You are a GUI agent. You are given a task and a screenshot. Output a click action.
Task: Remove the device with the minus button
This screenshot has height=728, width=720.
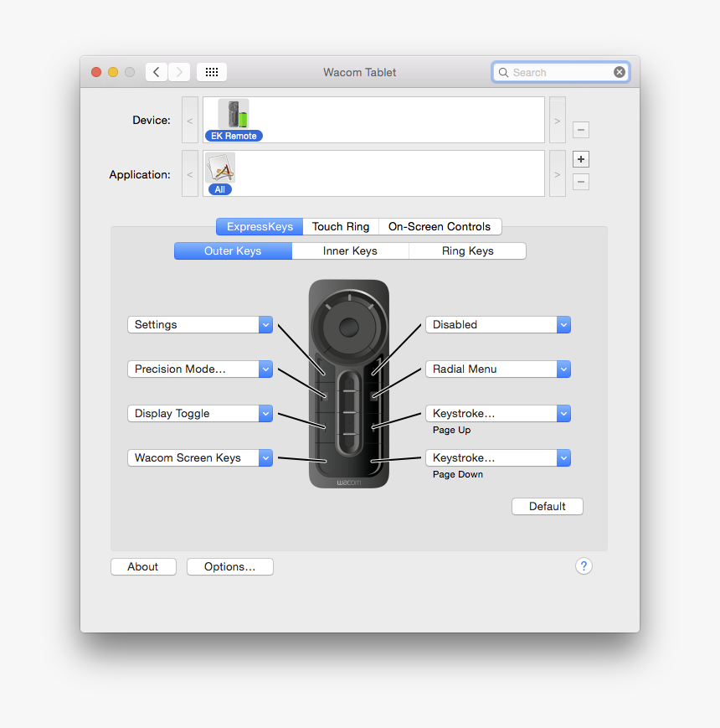(581, 130)
